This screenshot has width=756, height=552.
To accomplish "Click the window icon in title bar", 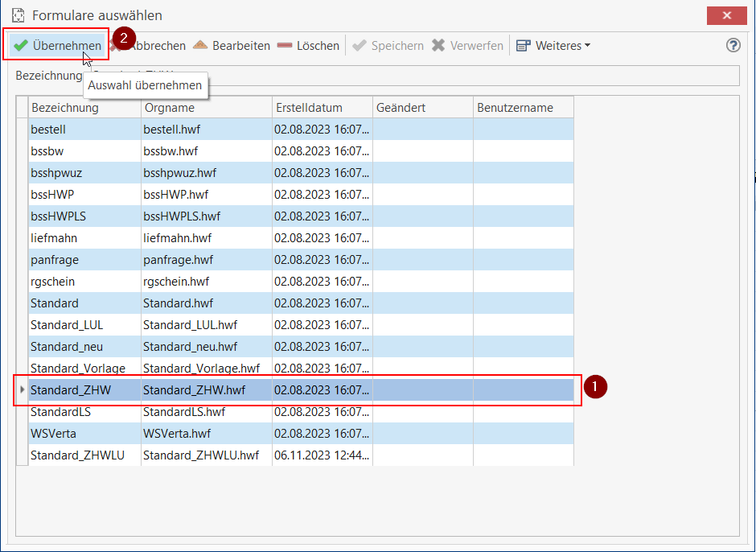I will [18, 15].
